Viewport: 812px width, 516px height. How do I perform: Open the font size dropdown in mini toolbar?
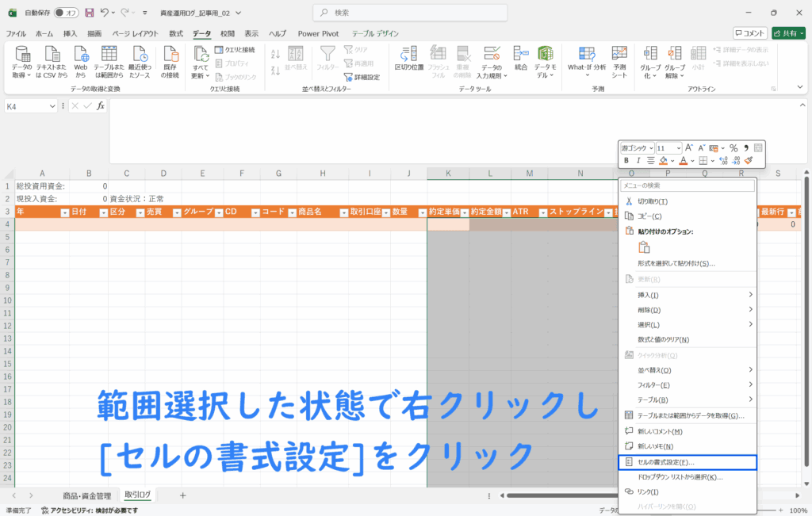coord(678,148)
